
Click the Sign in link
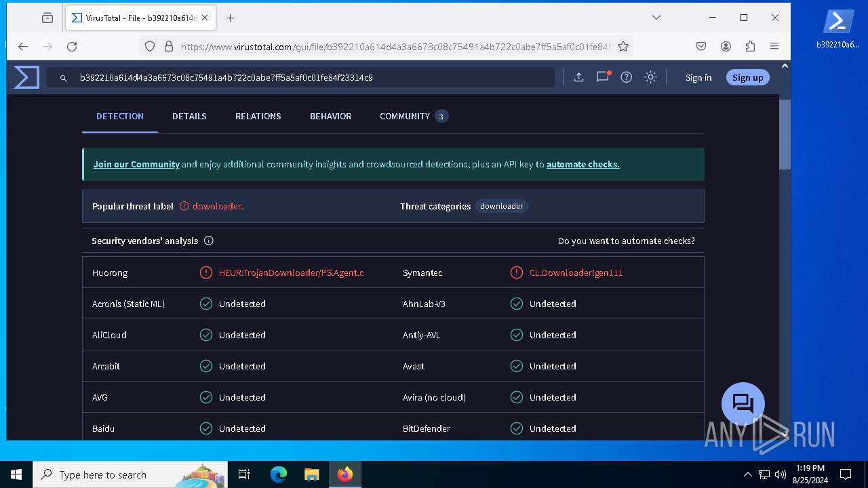click(x=698, y=77)
